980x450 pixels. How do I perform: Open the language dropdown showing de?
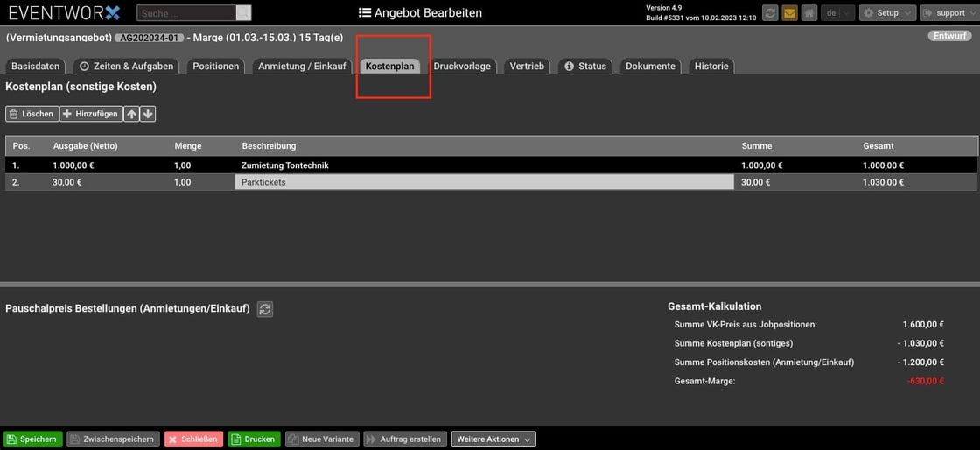(836, 13)
